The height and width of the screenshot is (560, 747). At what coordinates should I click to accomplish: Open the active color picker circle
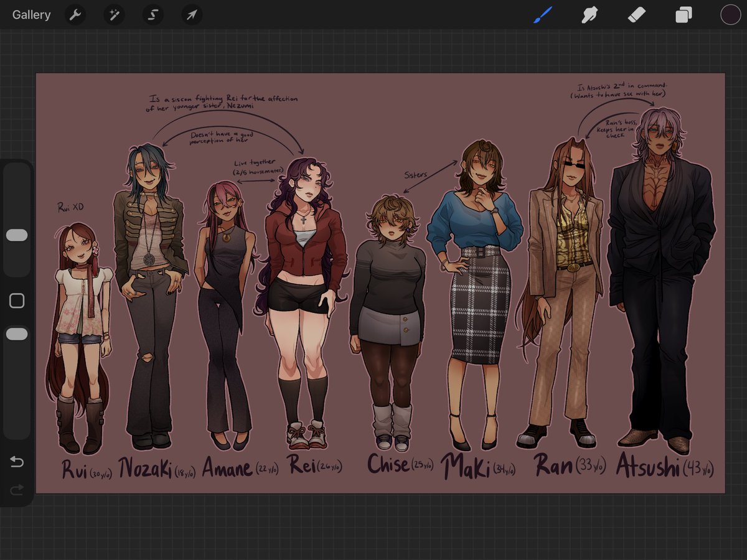730,14
